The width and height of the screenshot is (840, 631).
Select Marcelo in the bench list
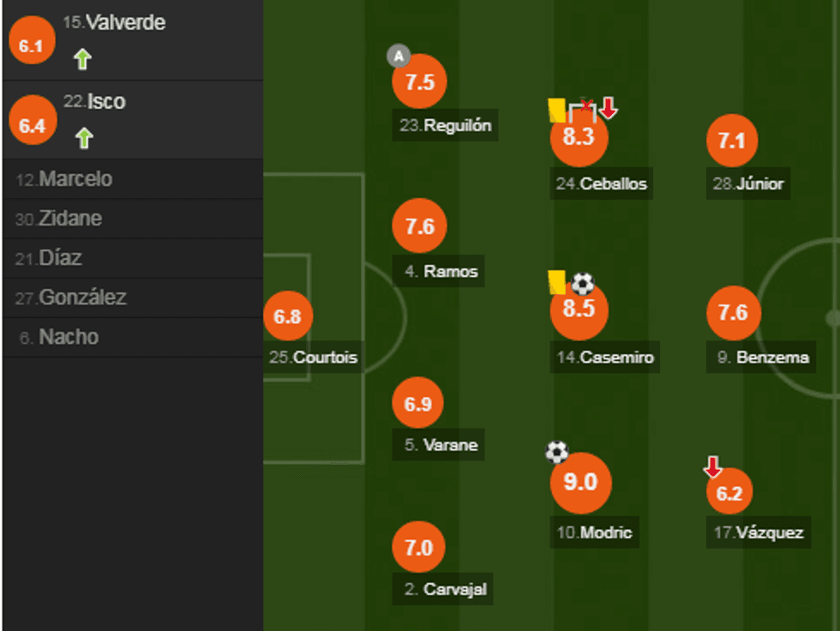click(75, 179)
